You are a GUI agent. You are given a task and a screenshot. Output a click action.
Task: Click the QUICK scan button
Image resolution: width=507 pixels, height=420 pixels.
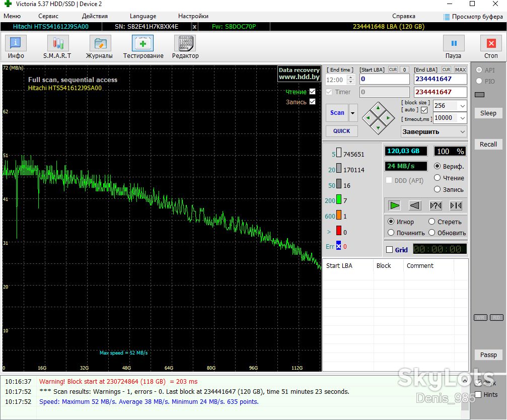341,131
